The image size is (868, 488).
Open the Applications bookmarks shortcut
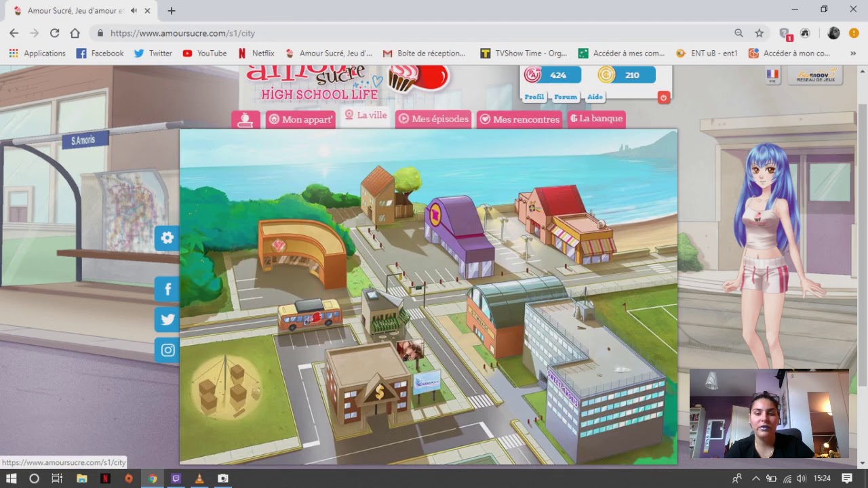pyautogui.click(x=37, y=53)
